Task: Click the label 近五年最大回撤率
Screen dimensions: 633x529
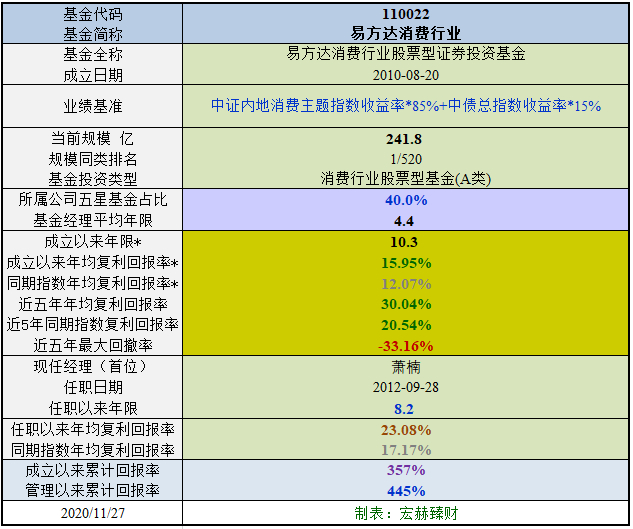Action: point(93,345)
